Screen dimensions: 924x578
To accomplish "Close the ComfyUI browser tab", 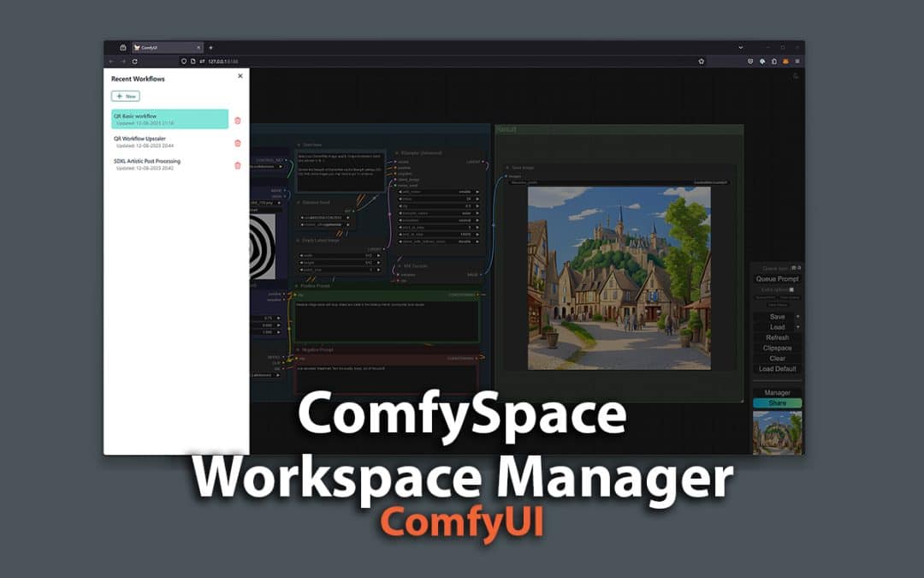I will (198, 47).
